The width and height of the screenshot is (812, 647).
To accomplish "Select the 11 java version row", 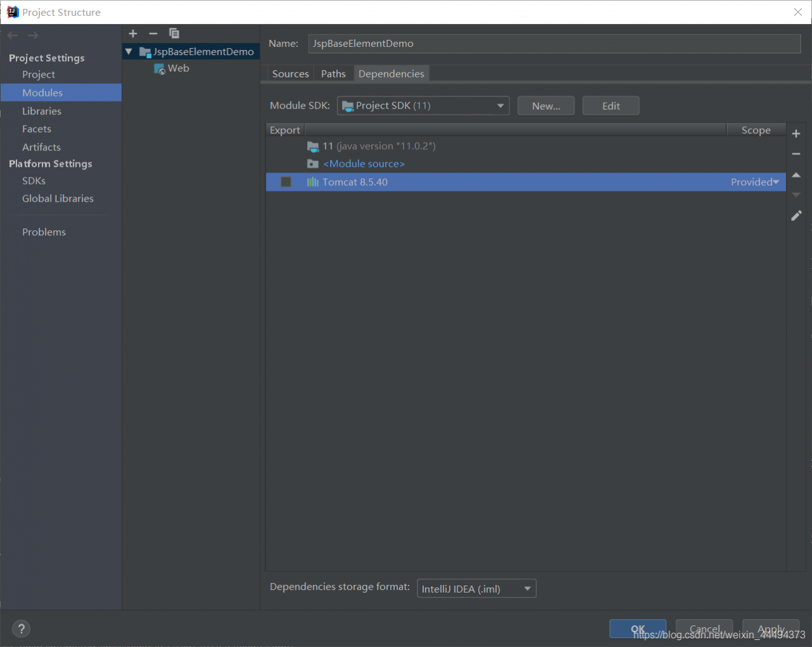I will coord(526,147).
